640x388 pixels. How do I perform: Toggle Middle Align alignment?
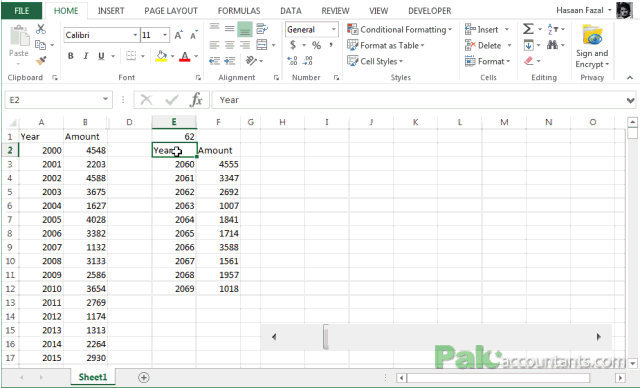[230, 29]
